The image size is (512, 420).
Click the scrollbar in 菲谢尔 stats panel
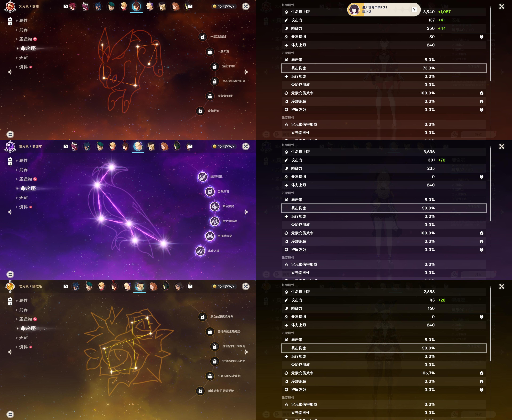click(490, 184)
